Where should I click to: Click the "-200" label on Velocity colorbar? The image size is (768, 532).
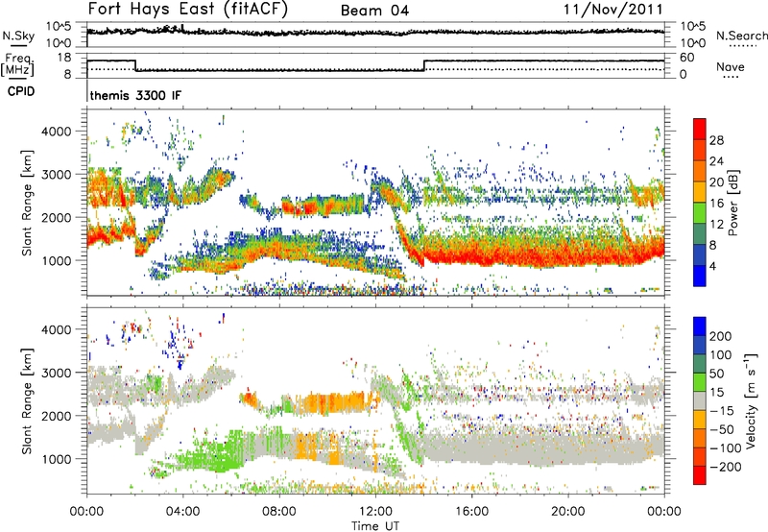pos(726,467)
